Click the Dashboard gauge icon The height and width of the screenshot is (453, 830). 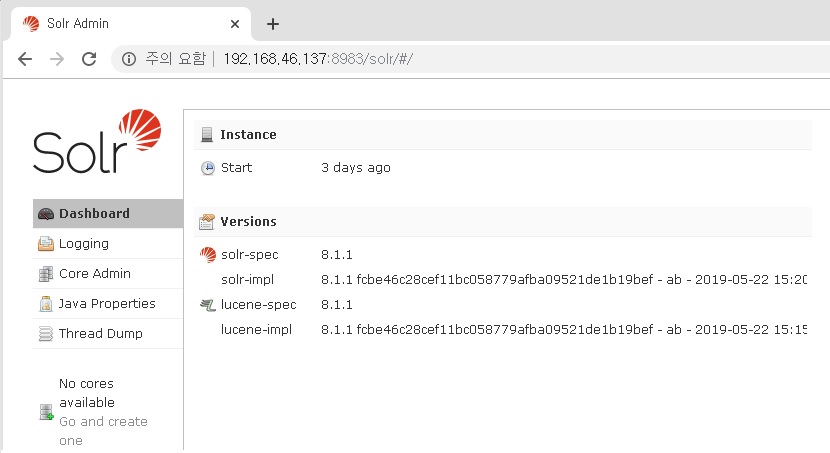[46, 214]
